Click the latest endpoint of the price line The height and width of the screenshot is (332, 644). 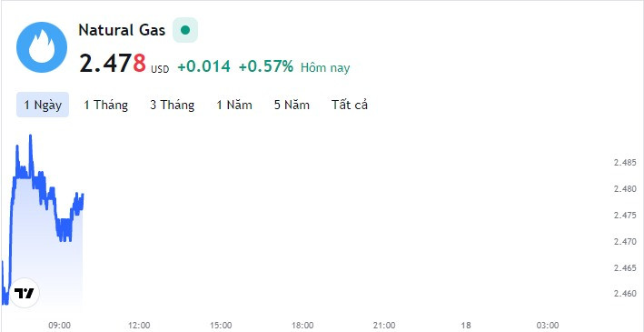click(83, 195)
